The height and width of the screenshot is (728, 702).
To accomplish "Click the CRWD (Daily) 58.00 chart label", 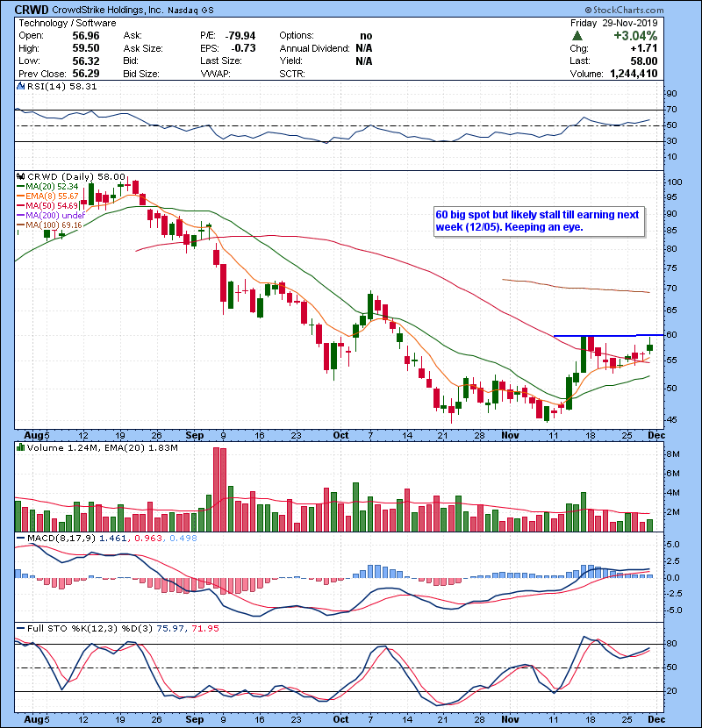I will tap(76, 177).
